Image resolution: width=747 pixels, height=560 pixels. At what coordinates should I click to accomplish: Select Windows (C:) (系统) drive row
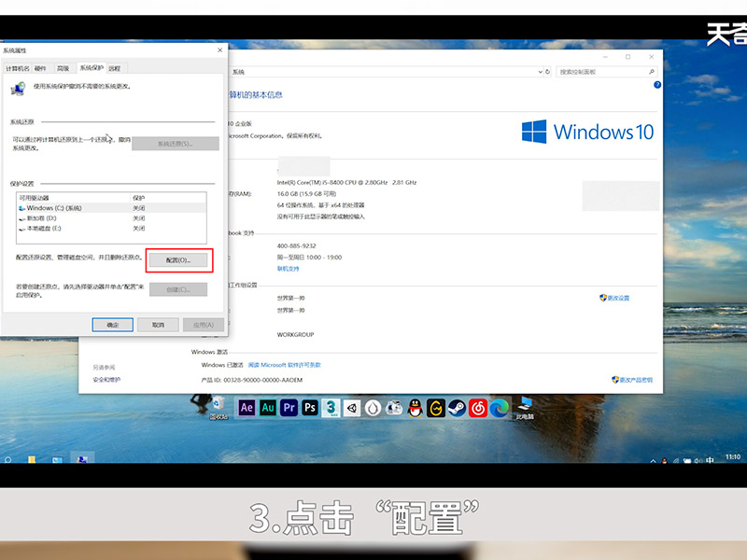pos(56,208)
